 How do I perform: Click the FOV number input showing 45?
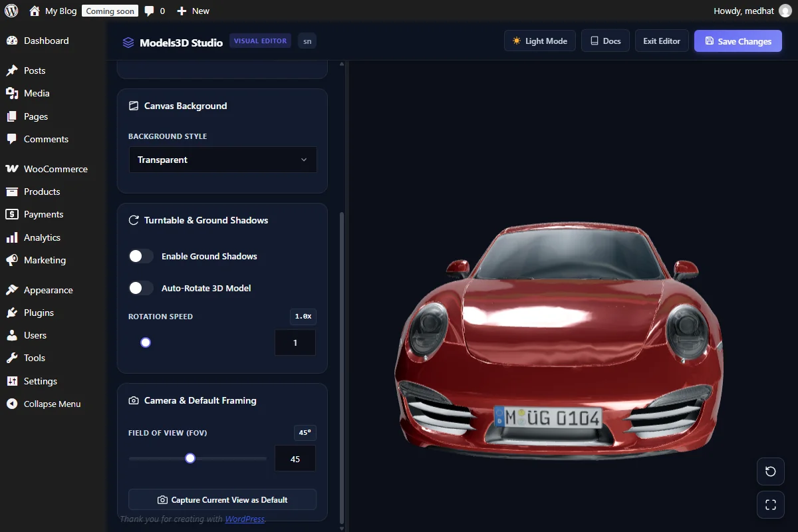point(295,459)
